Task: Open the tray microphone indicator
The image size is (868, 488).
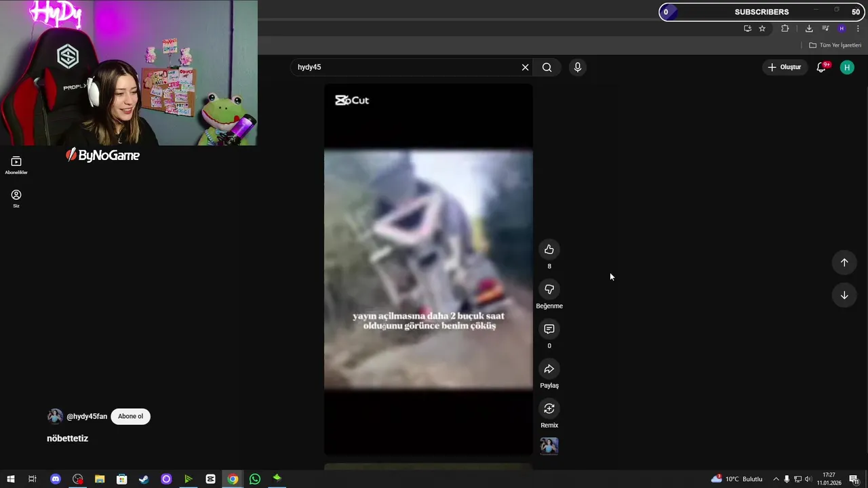Action: coord(787,479)
